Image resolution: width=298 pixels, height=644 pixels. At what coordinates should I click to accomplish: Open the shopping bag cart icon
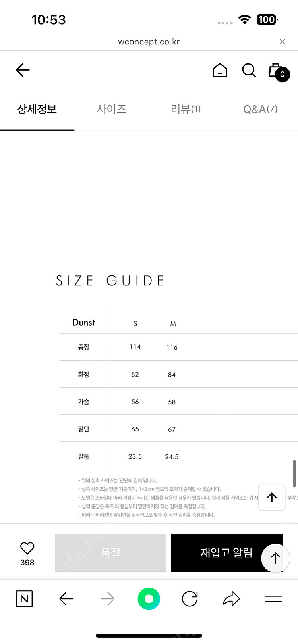point(279,72)
